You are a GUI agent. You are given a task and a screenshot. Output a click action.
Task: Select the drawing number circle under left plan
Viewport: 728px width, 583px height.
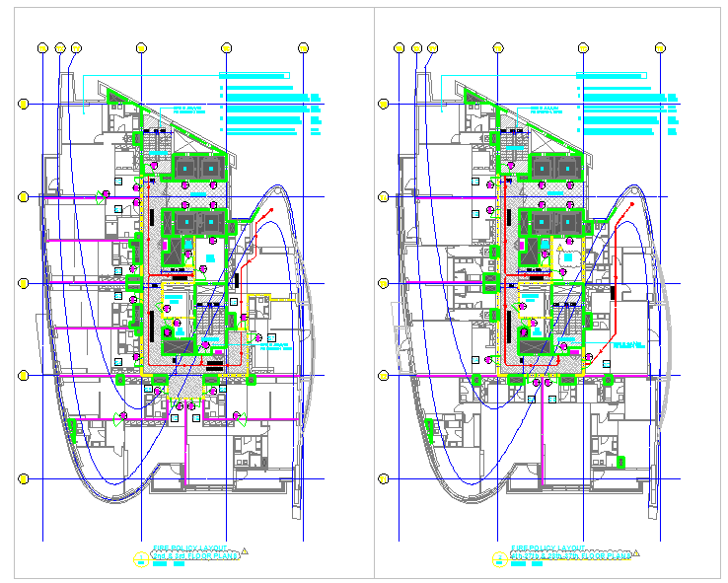(x=139, y=558)
